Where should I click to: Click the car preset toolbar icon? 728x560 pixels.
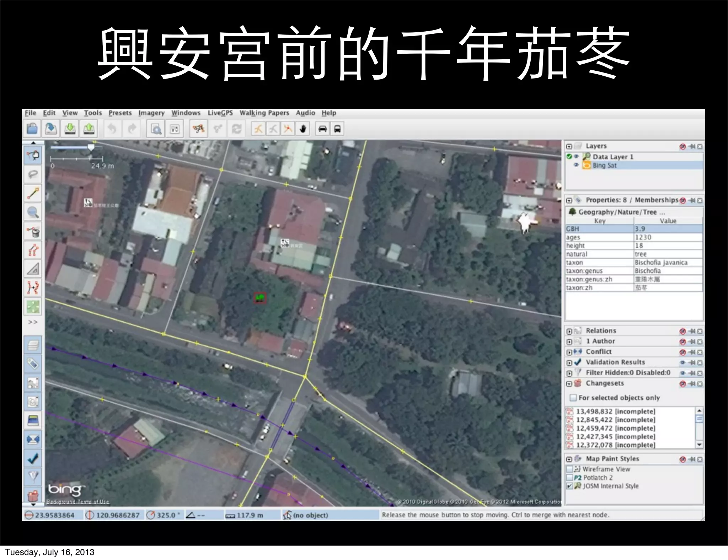point(322,129)
